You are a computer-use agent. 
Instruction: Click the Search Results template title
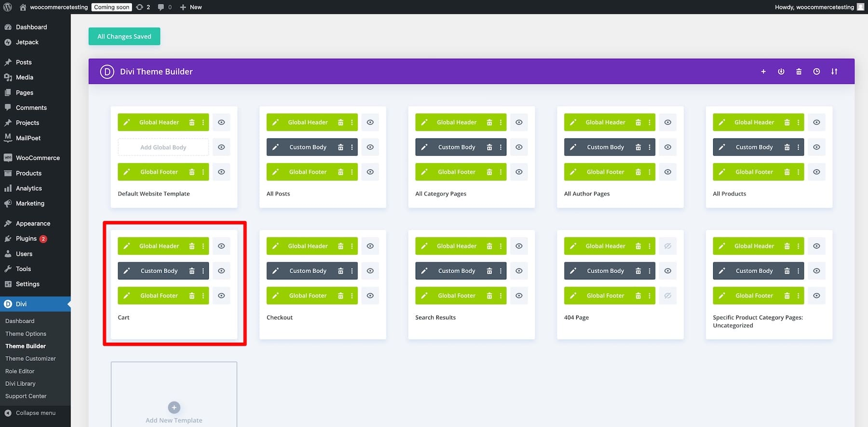(435, 317)
